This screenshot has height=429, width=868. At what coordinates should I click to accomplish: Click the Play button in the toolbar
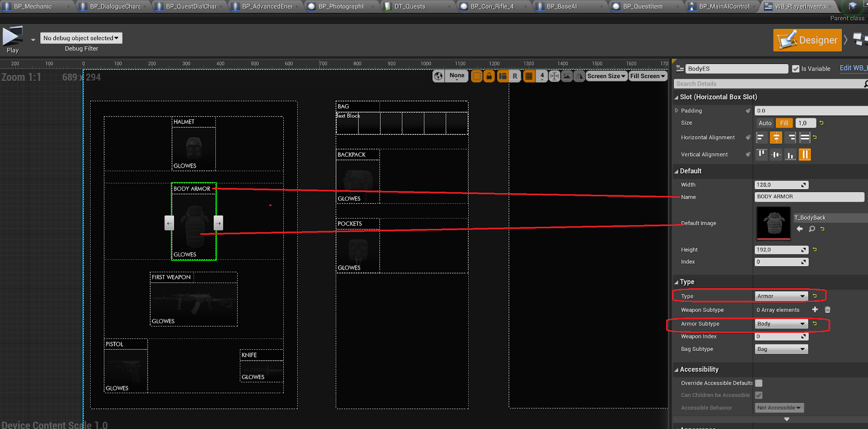pos(12,40)
